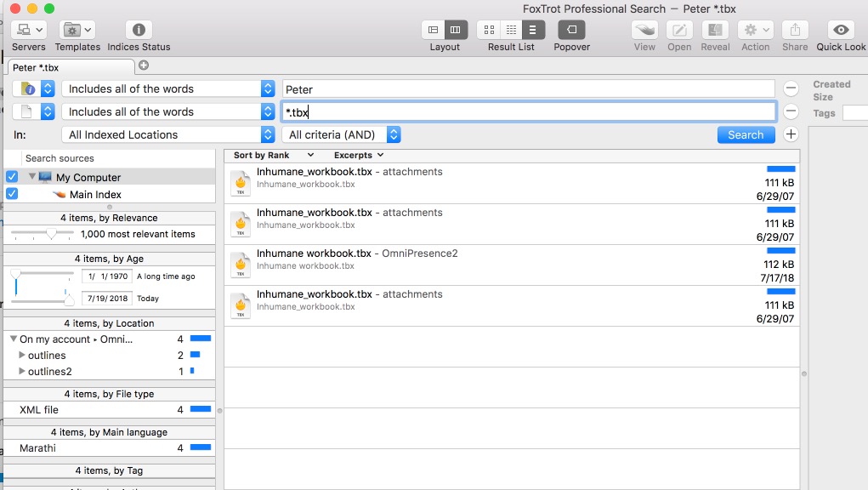This screenshot has height=490, width=868.
Task: Toggle the Popover button
Action: (572, 30)
